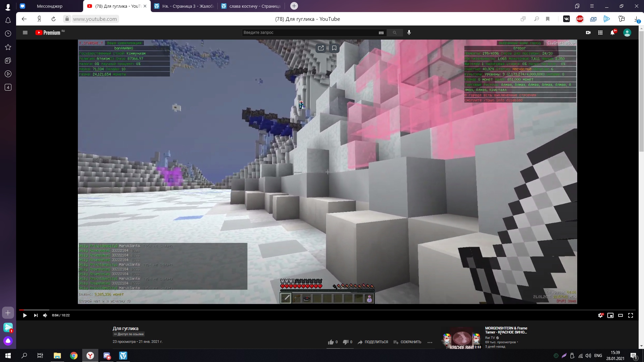Open File Explorer from taskbar
Image resolution: width=644 pixels, height=362 pixels.
57,356
